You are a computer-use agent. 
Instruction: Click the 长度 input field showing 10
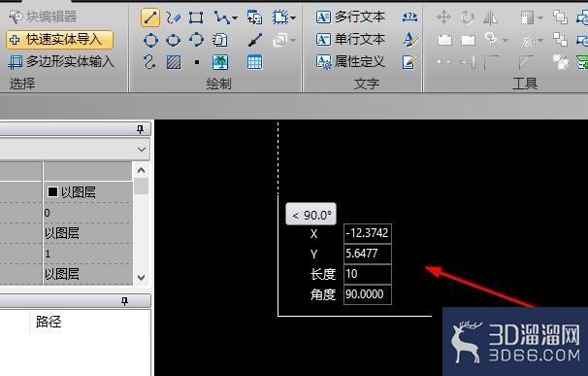(x=367, y=274)
